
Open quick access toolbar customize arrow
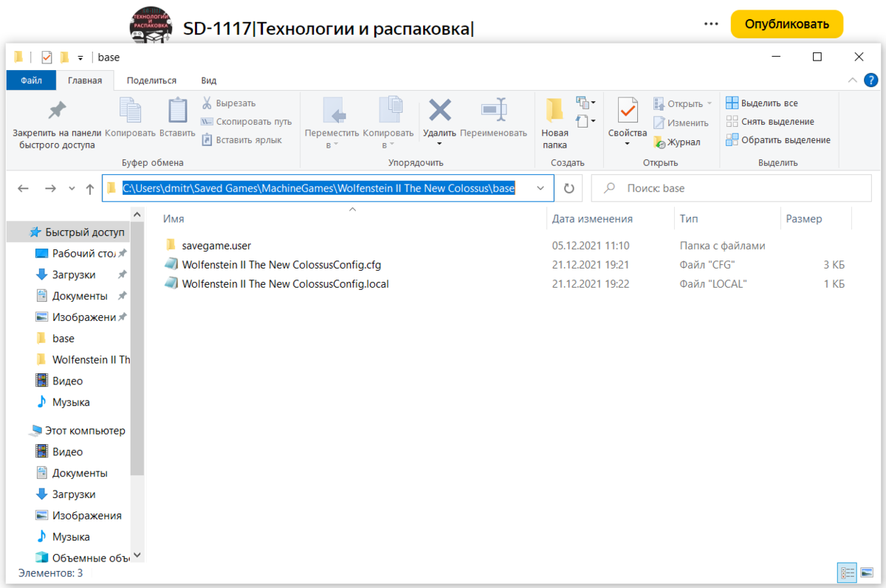pyautogui.click(x=80, y=58)
